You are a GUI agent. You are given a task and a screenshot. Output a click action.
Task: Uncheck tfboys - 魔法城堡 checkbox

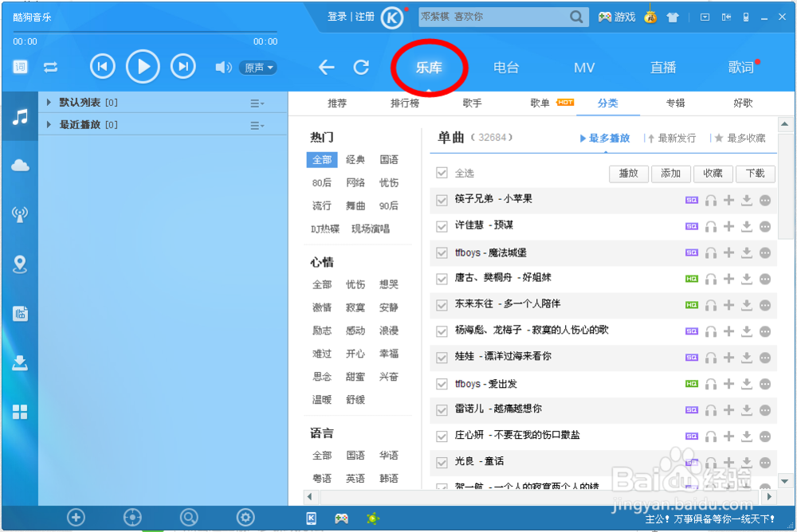click(x=442, y=252)
